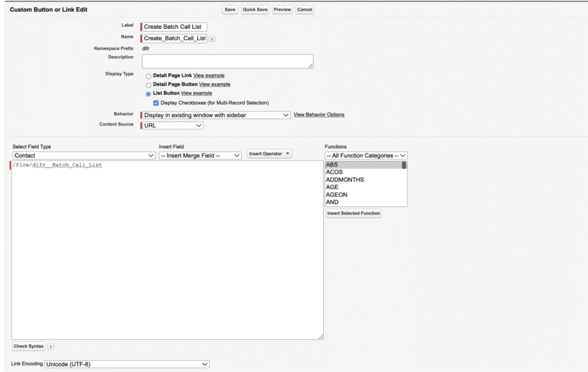Select ADDMONTHS in the functions list

[345, 180]
